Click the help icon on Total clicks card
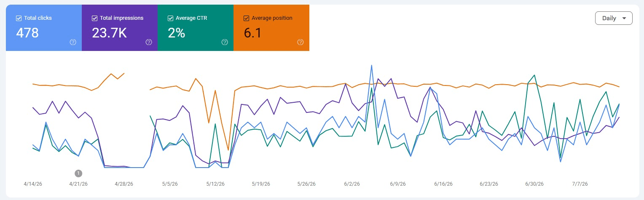 tap(73, 42)
